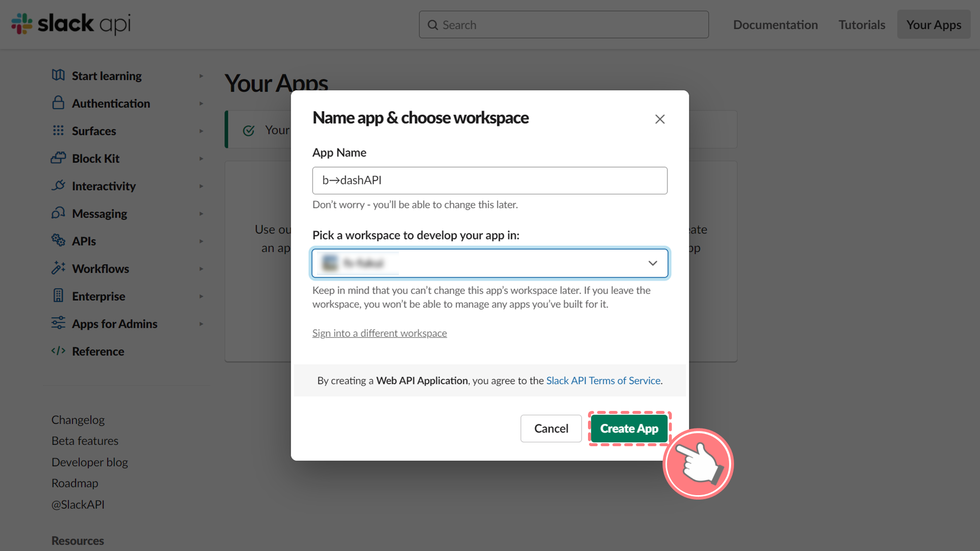Click the Name app & choose workspace heading
980x551 pixels.
tap(420, 118)
